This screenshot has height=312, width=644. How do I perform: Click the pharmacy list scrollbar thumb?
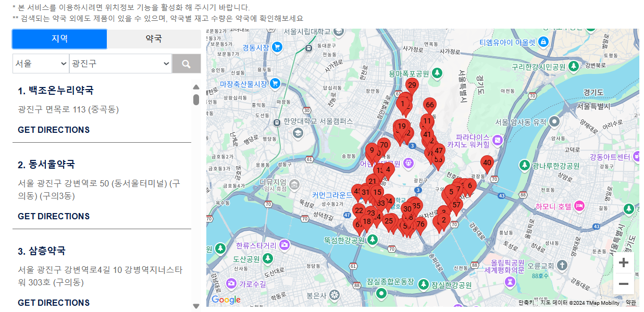point(196,99)
